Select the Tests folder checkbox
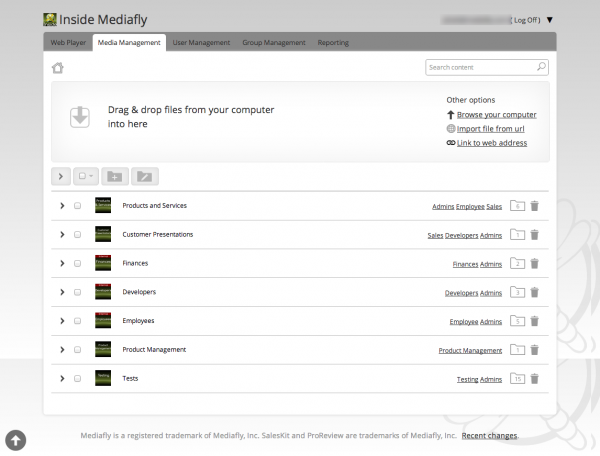Image resolution: width=600 pixels, height=456 pixels. click(x=77, y=379)
